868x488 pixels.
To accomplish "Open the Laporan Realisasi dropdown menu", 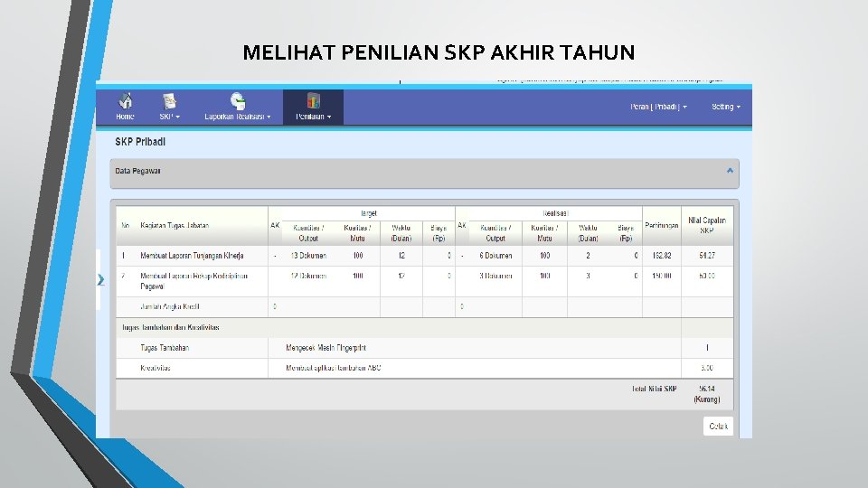I will pos(238,117).
